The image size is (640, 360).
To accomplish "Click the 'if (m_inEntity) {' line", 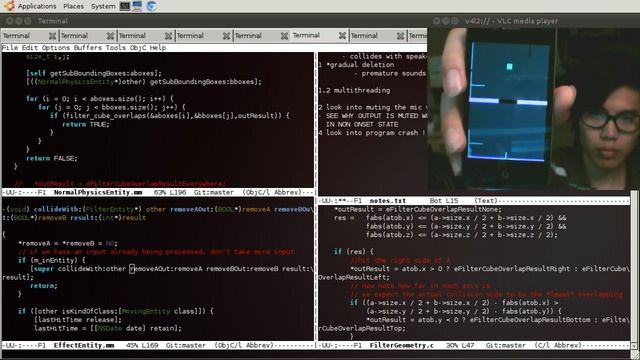I will click(51, 260).
